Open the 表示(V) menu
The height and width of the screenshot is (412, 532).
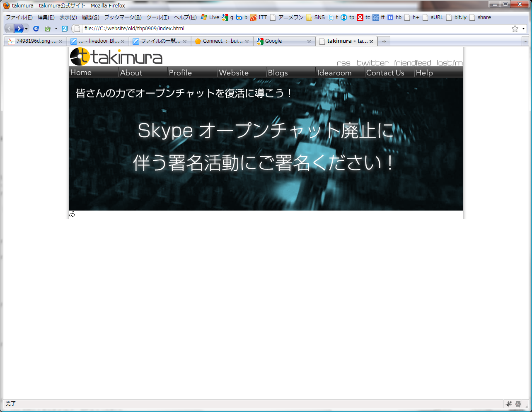click(68, 17)
